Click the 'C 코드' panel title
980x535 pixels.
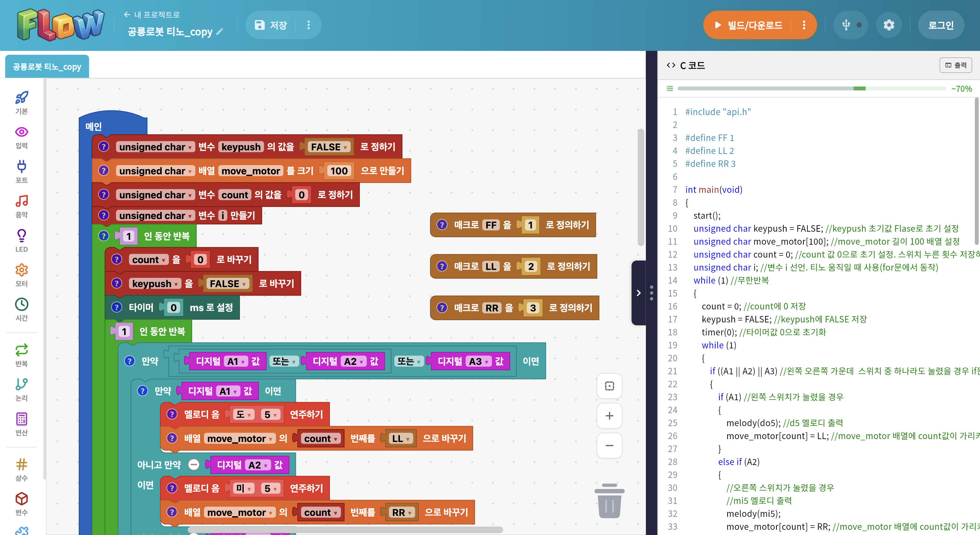(692, 65)
